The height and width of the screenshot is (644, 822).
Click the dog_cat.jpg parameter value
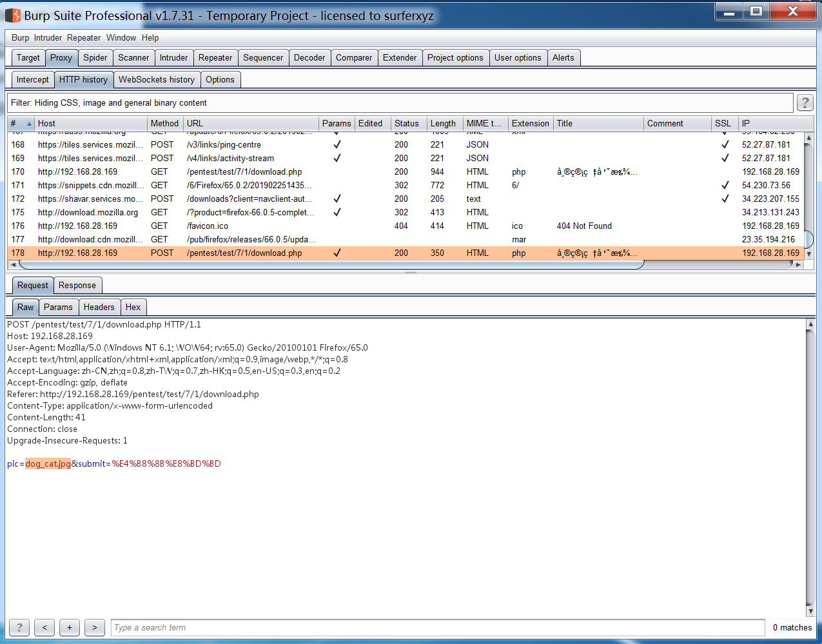point(48,463)
